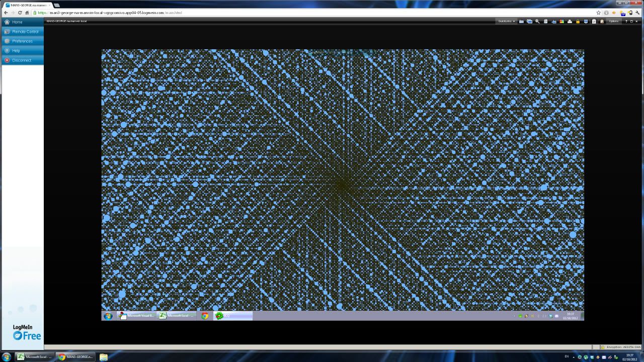Disconnect the remote session from sidebar
The width and height of the screenshot is (644, 362).
click(22, 60)
